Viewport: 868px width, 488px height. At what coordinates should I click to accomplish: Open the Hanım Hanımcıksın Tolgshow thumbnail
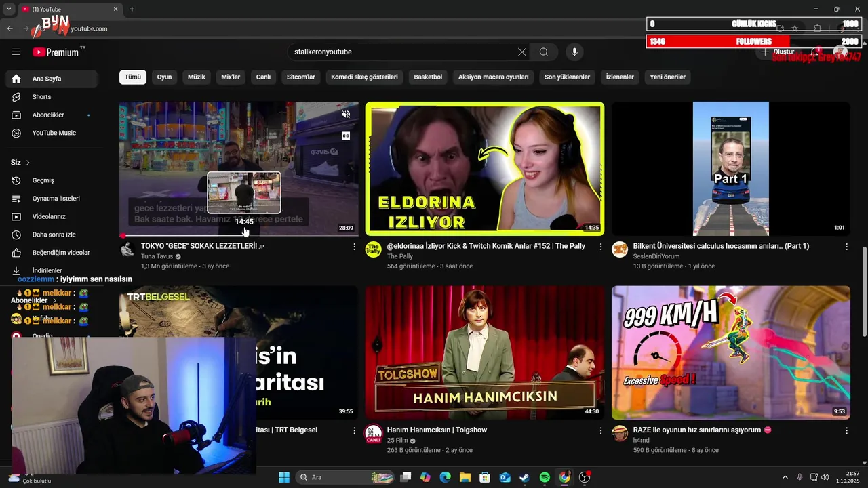click(484, 352)
